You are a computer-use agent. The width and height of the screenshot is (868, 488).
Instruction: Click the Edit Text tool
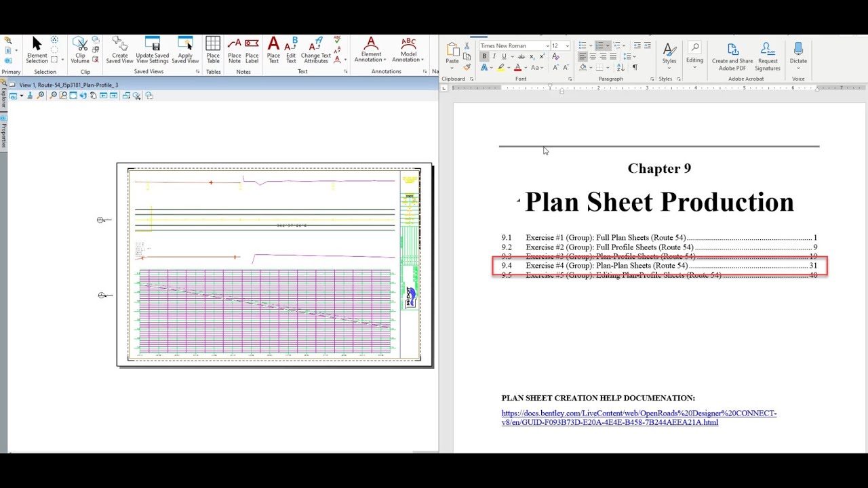291,49
